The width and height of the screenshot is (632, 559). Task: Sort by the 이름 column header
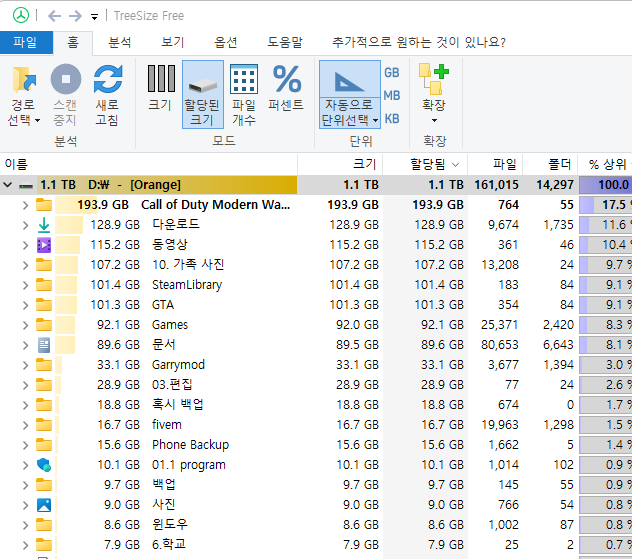pyautogui.click(x=148, y=164)
